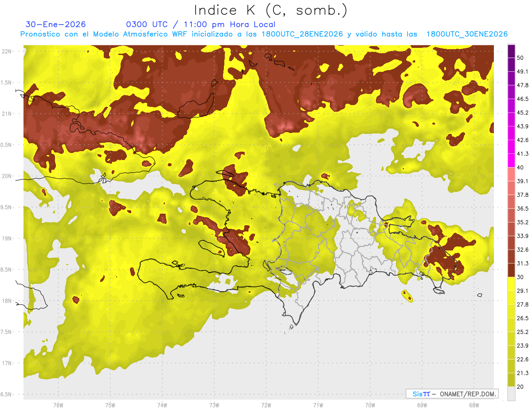The width and height of the screenshot is (532, 411).
Task: Click the '20' colorbar label
Action: click(x=520, y=387)
